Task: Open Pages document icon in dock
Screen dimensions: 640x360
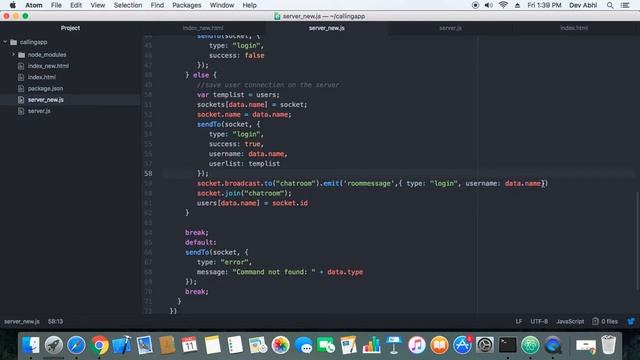Action: pos(349,345)
